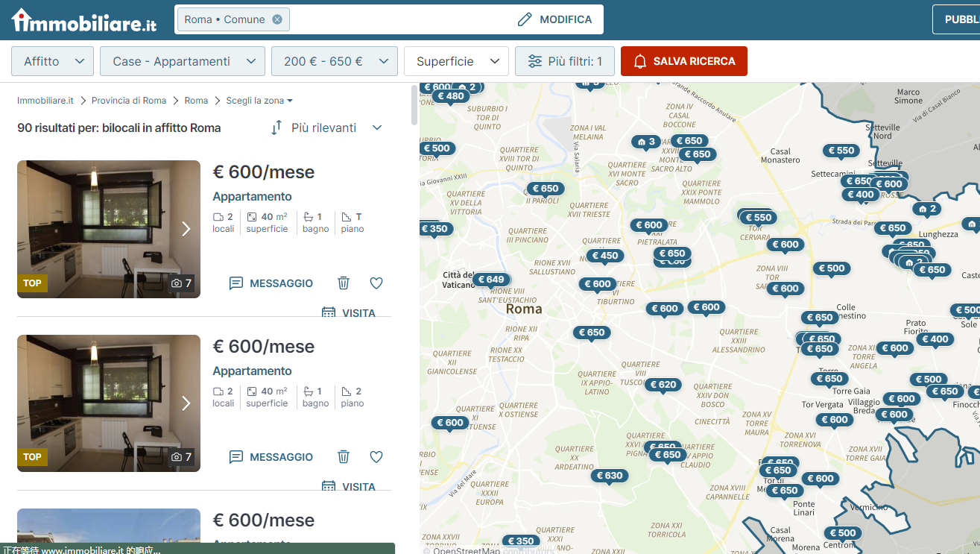Favorite second listing with heart icon
Viewport: 980px width, 554px height.
[x=376, y=457]
